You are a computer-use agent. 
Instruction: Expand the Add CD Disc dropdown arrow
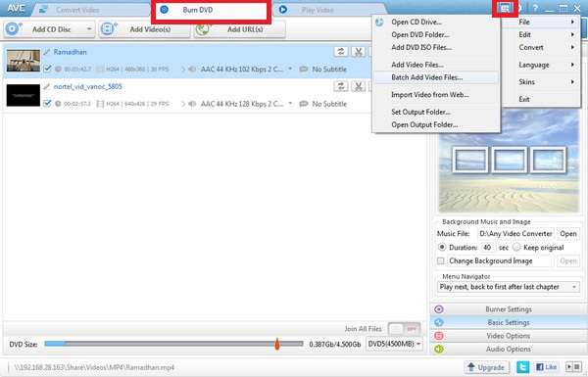tap(89, 29)
